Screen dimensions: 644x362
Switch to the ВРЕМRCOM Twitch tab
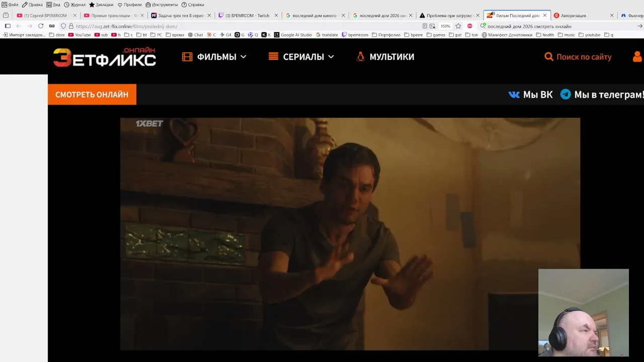[x=248, y=16]
